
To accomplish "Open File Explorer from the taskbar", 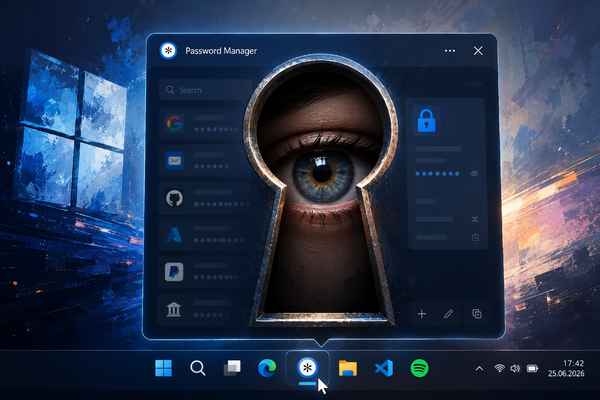I will click(348, 368).
